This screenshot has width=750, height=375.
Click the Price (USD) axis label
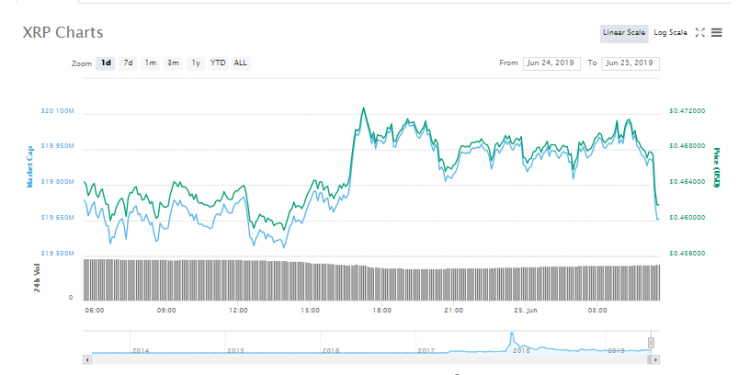point(716,168)
